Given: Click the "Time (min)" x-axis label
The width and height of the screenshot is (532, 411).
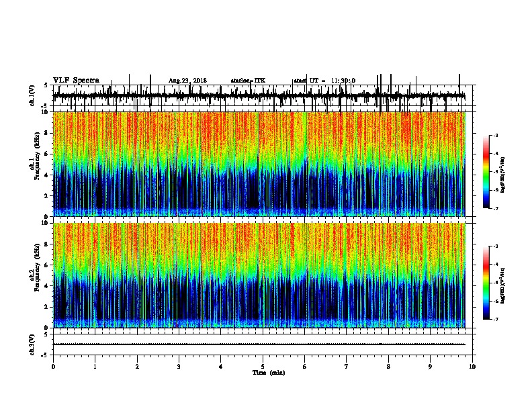Looking at the screenshot, I should (269, 373).
